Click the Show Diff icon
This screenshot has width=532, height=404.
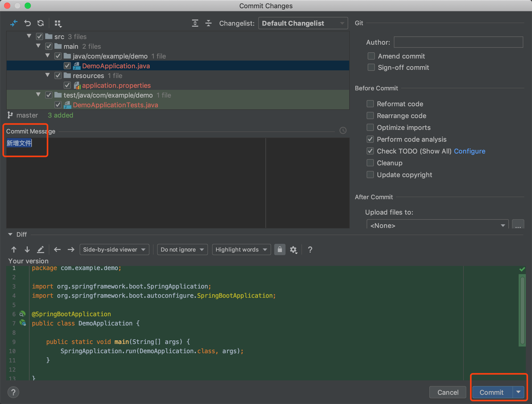click(x=14, y=23)
